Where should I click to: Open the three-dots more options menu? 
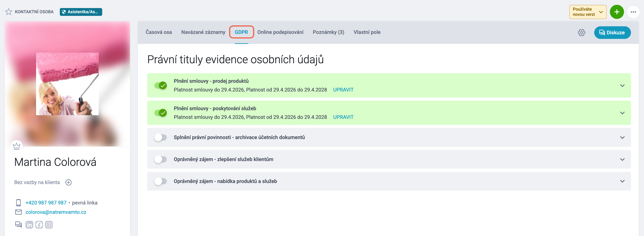coord(633,12)
